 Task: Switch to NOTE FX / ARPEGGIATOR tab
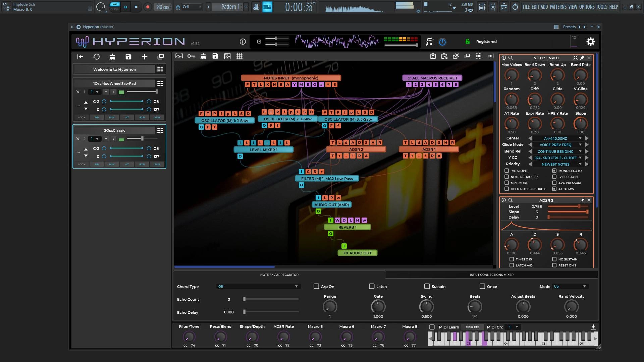click(279, 275)
